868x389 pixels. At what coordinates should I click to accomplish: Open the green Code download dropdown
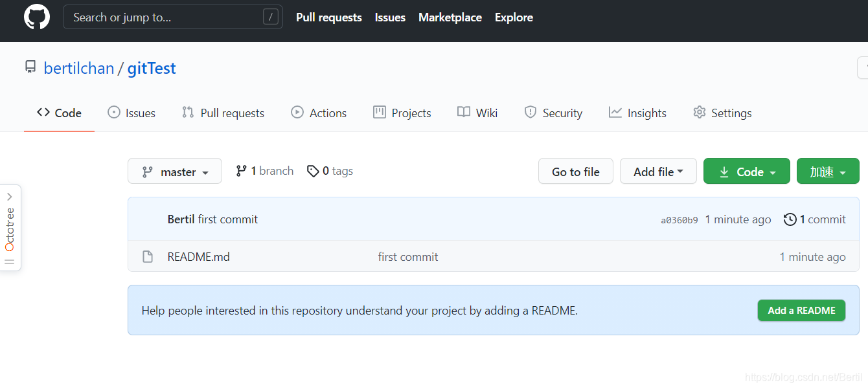747,171
